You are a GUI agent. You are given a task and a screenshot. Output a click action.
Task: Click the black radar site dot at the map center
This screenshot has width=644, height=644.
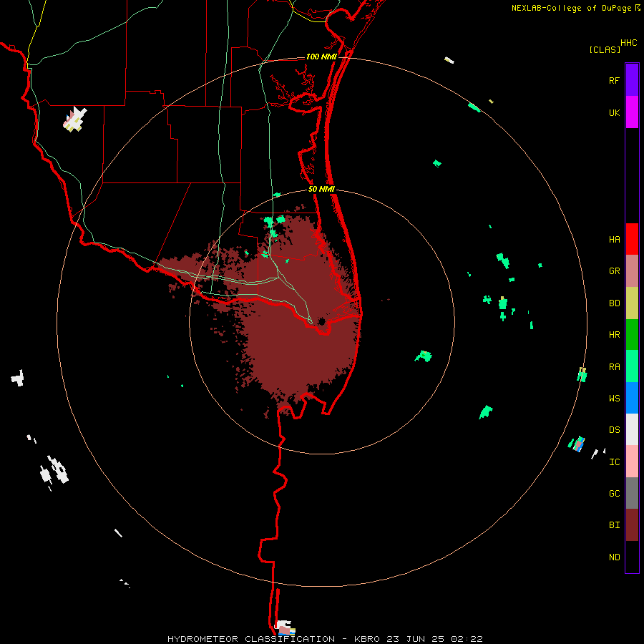click(321, 321)
